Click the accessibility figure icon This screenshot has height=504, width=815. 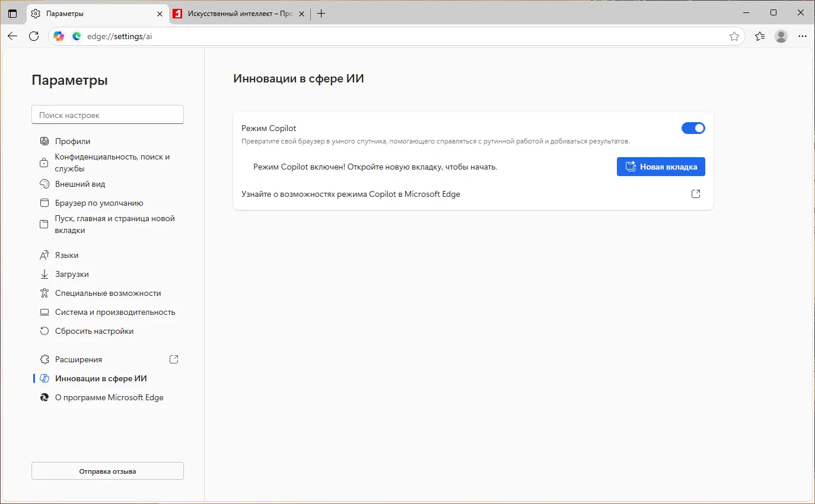(44, 293)
